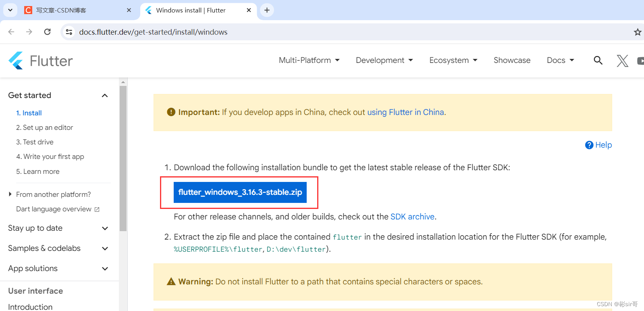Select the Windows install | Flutter tab
The image size is (644, 311).
tap(198, 10)
